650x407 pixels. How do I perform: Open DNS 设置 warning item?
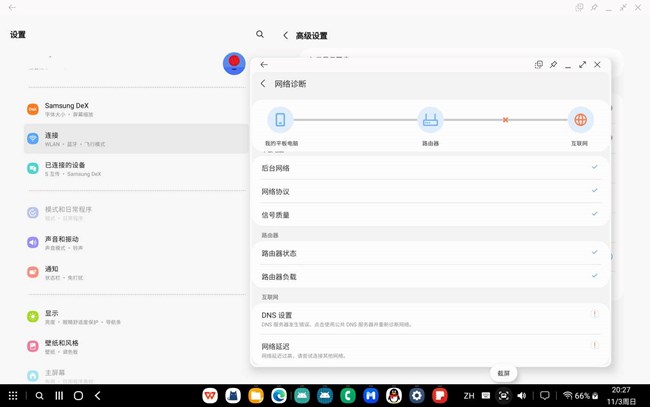pos(429,319)
